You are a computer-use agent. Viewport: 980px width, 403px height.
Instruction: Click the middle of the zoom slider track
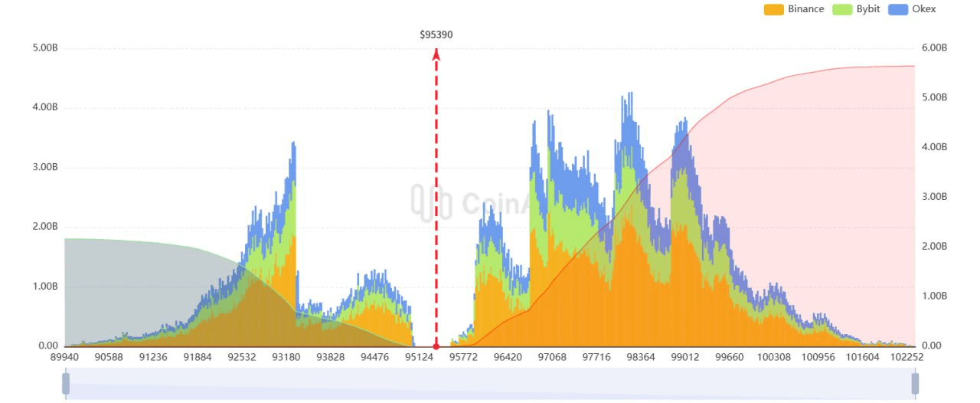click(490, 383)
